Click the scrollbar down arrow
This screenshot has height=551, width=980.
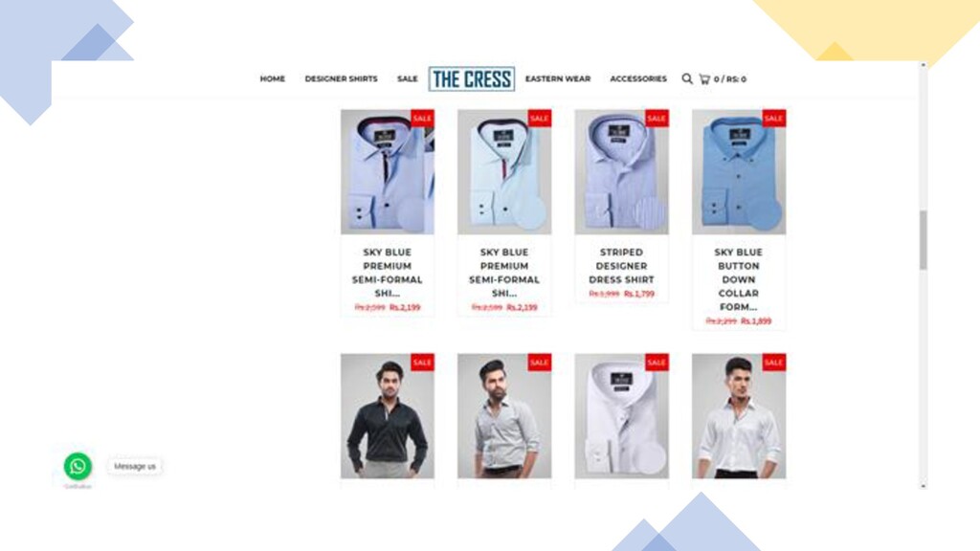pyautogui.click(x=924, y=485)
